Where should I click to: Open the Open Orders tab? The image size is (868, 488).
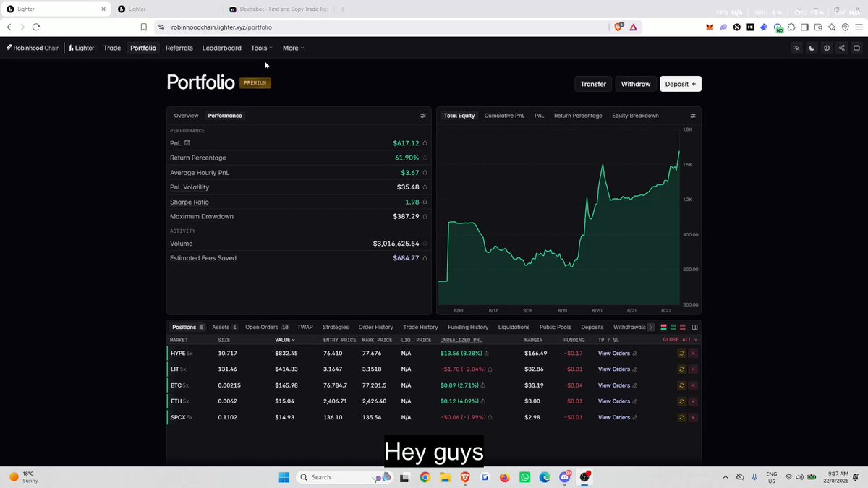click(267, 328)
